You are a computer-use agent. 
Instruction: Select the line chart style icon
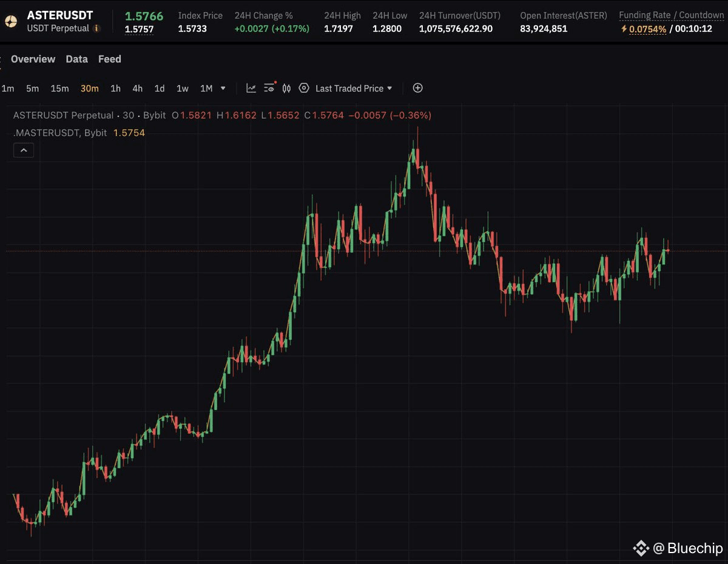click(251, 88)
